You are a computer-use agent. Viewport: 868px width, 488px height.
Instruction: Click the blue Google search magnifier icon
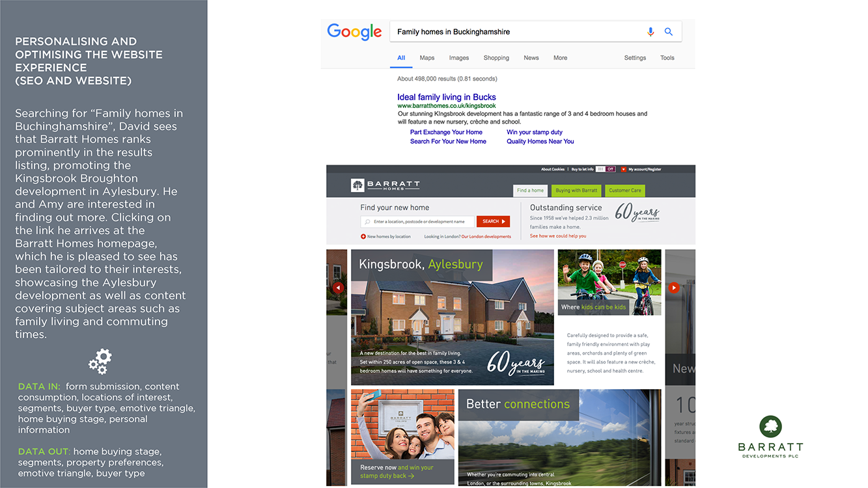click(668, 32)
